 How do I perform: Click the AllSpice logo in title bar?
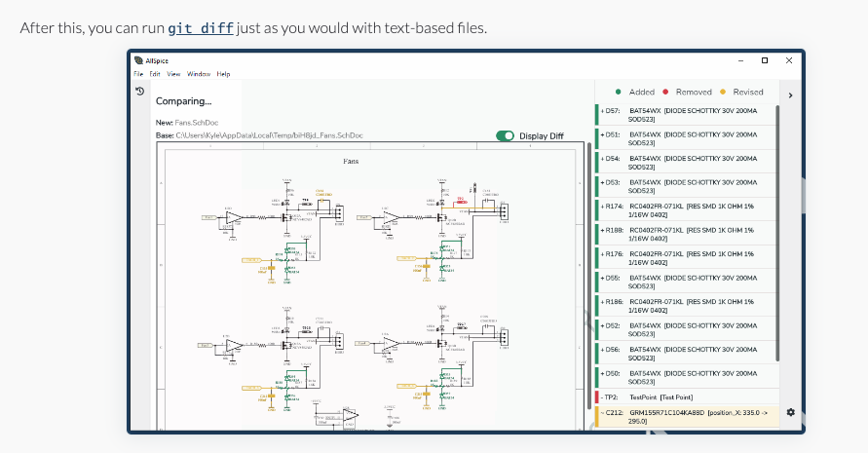click(x=138, y=60)
